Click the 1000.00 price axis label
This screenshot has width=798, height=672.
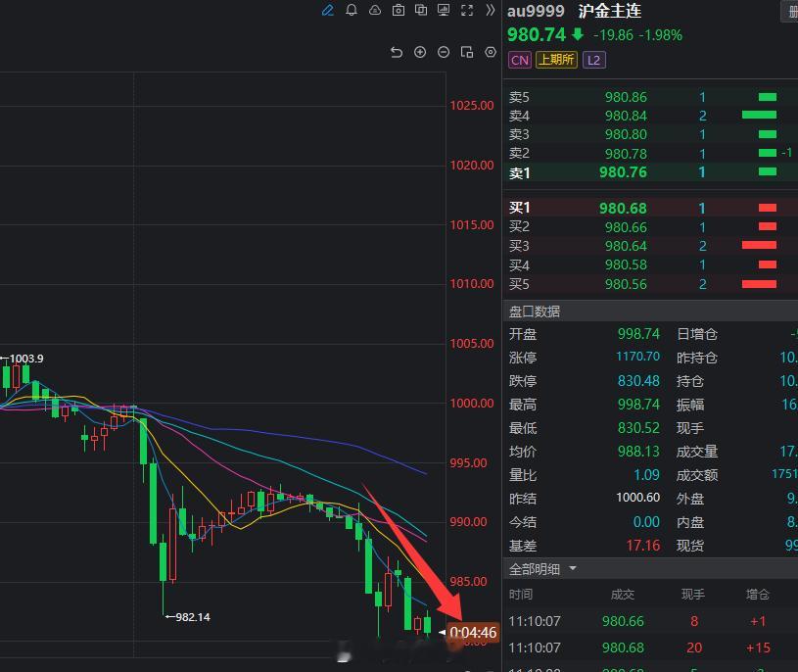(x=471, y=404)
